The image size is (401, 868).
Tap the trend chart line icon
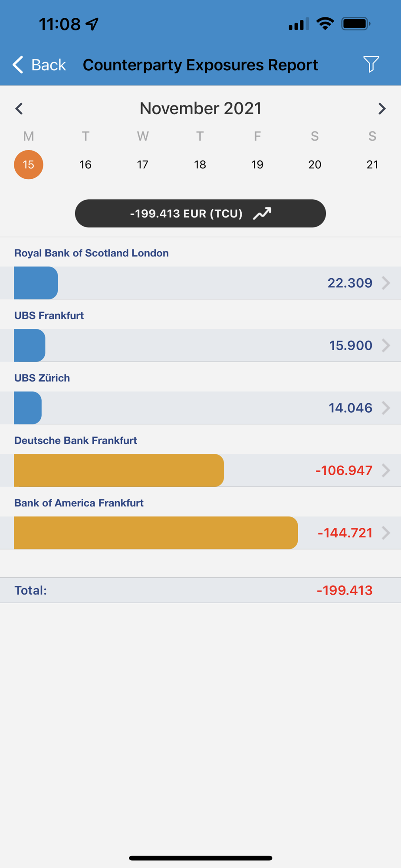pos(262,214)
